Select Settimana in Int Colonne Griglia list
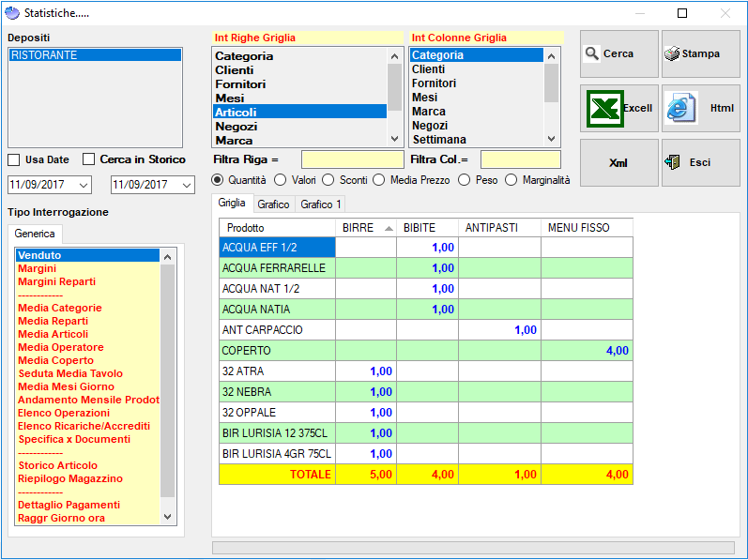The width and height of the screenshot is (748, 560). 476,140
